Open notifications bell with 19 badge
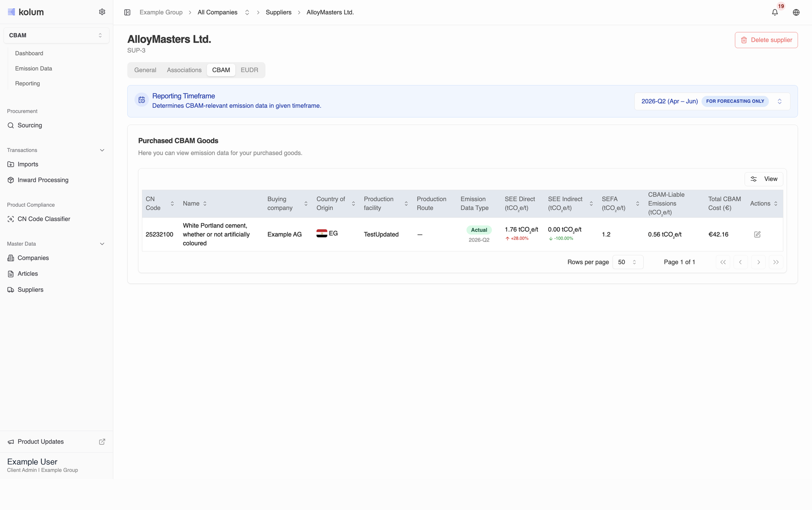 click(775, 12)
